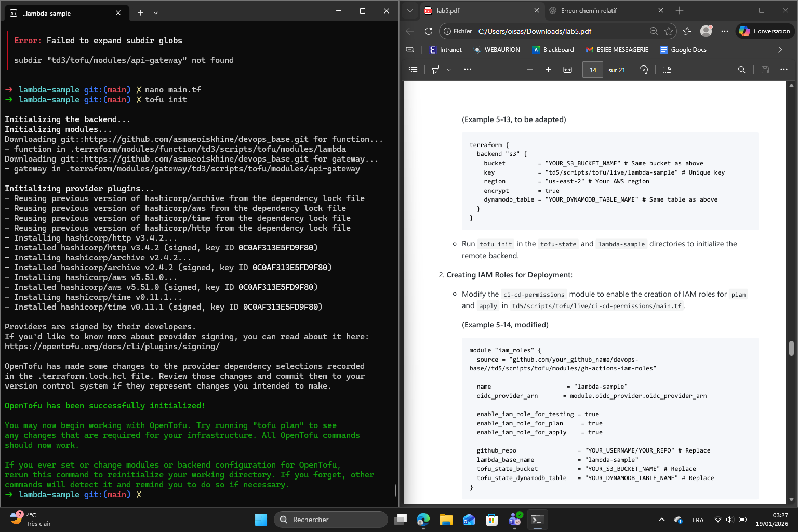Add this page to favorites with star

pos(669,31)
